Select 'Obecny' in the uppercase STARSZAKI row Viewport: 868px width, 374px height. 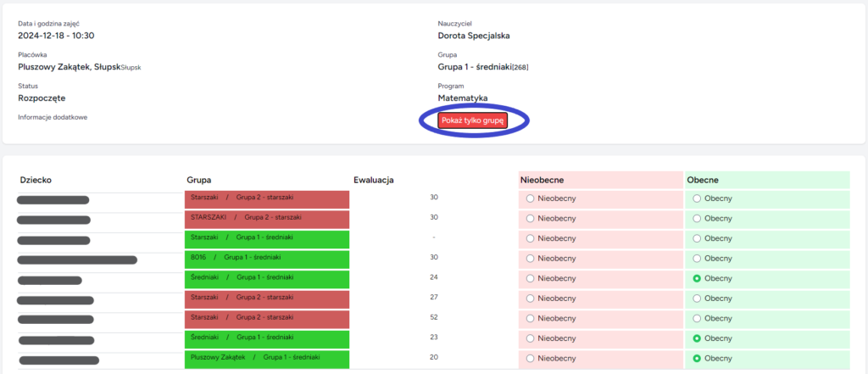click(698, 218)
